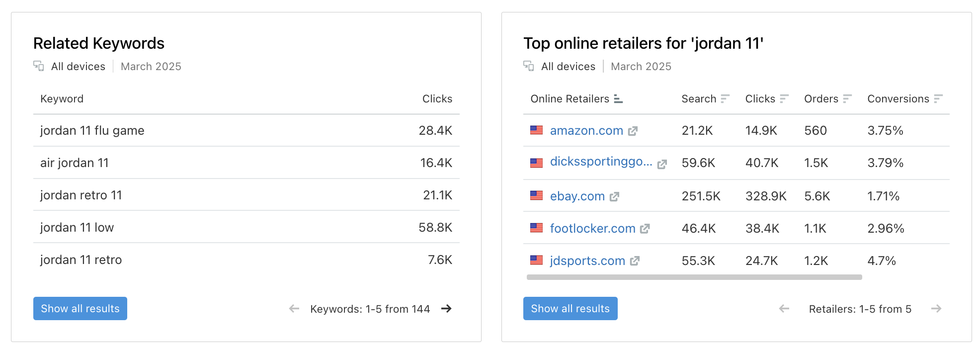Click previous arrow in retailers pagination
The height and width of the screenshot is (349, 980).
(784, 309)
